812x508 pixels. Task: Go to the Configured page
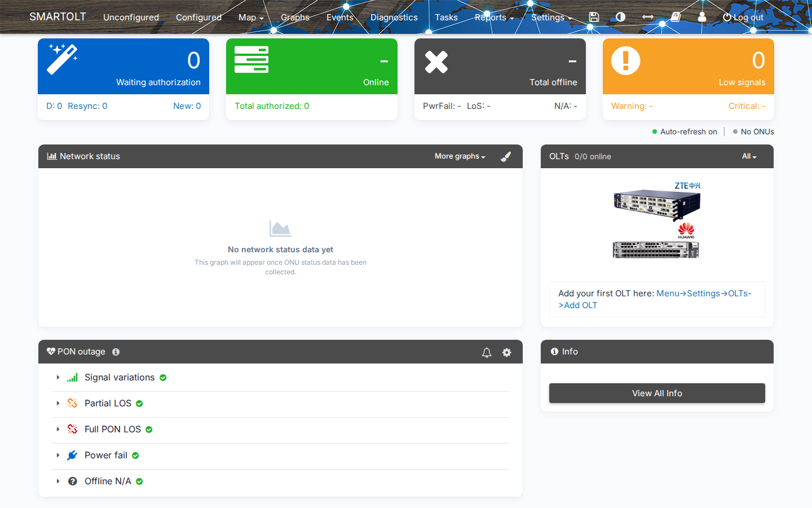tap(198, 17)
